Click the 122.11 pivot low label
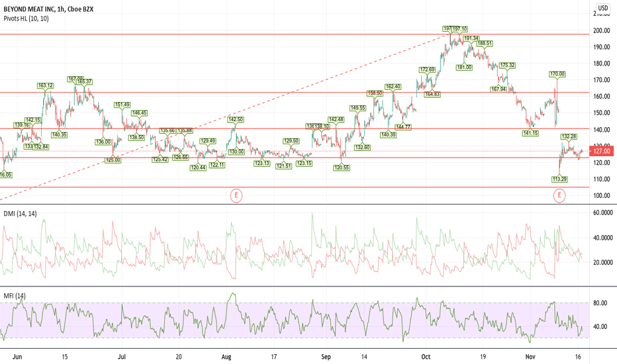The image size is (617, 364). click(217, 165)
